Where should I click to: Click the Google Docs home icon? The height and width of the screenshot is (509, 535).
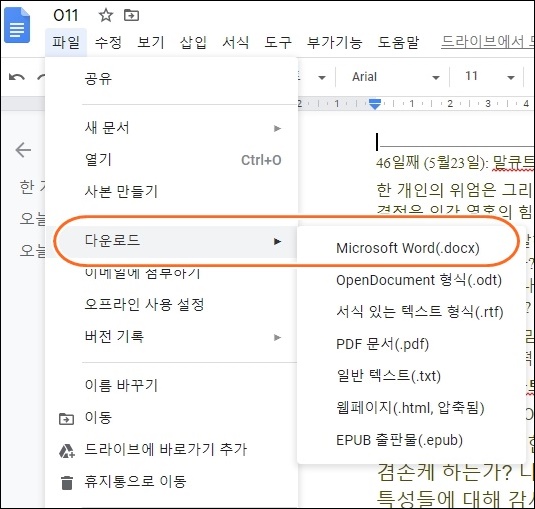(17, 26)
